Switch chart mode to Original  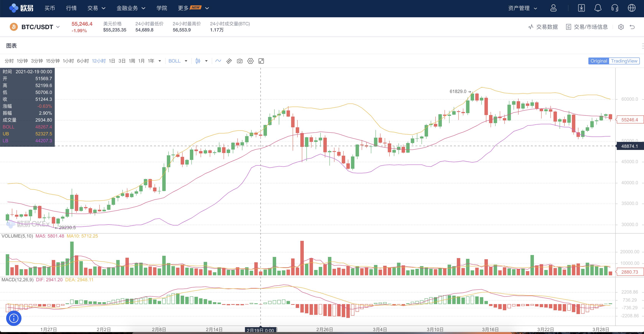click(599, 61)
